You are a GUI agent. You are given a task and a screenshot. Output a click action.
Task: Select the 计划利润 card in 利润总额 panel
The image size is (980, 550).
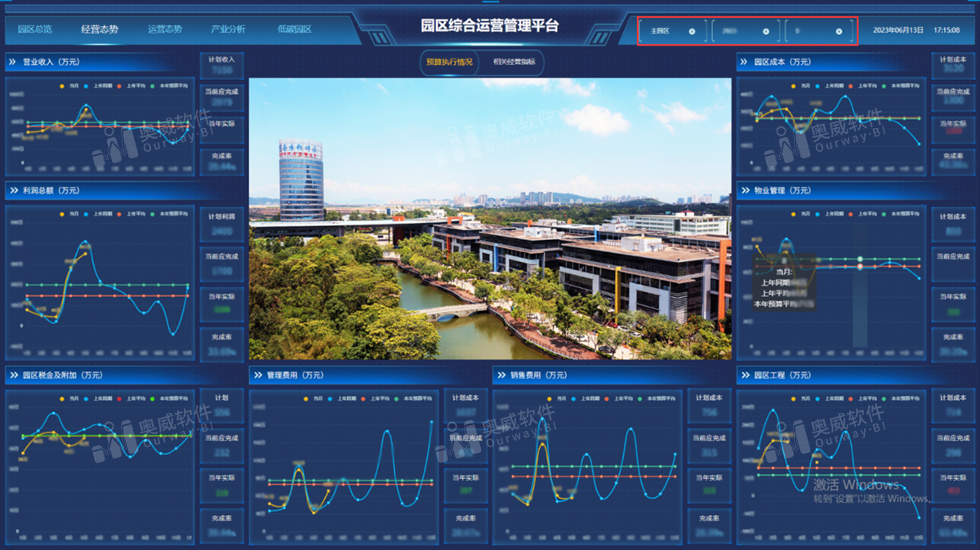[x=221, y=224]
